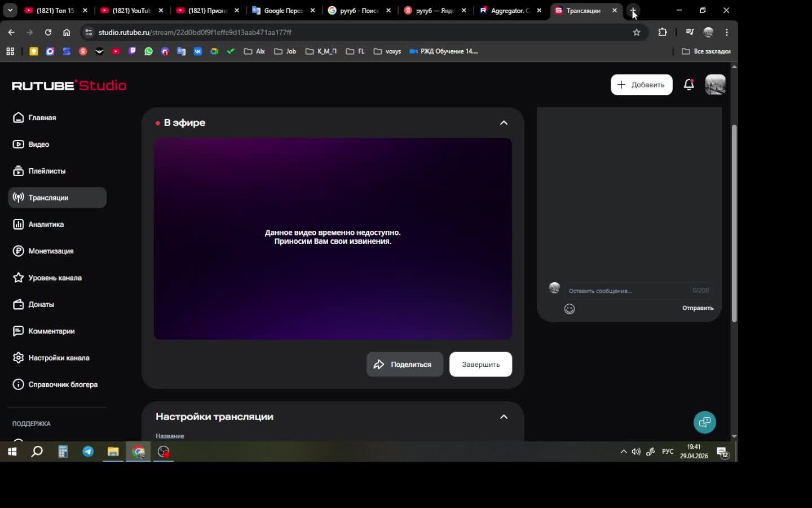812x508 pixels.
Task: View site information icon in address bar
Action: [88, 32]
